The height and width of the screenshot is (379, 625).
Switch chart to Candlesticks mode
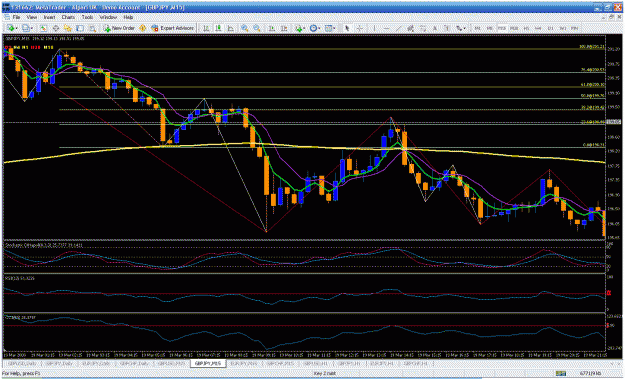(x=218, y=28)
